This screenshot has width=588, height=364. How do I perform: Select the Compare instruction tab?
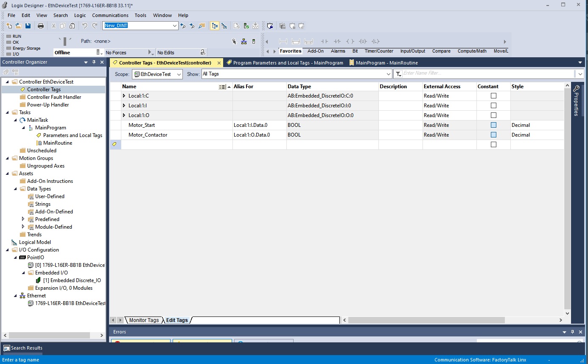point(441,51)
